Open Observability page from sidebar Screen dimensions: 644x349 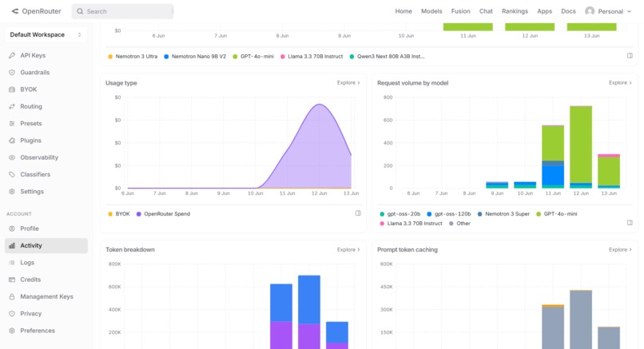46,157
